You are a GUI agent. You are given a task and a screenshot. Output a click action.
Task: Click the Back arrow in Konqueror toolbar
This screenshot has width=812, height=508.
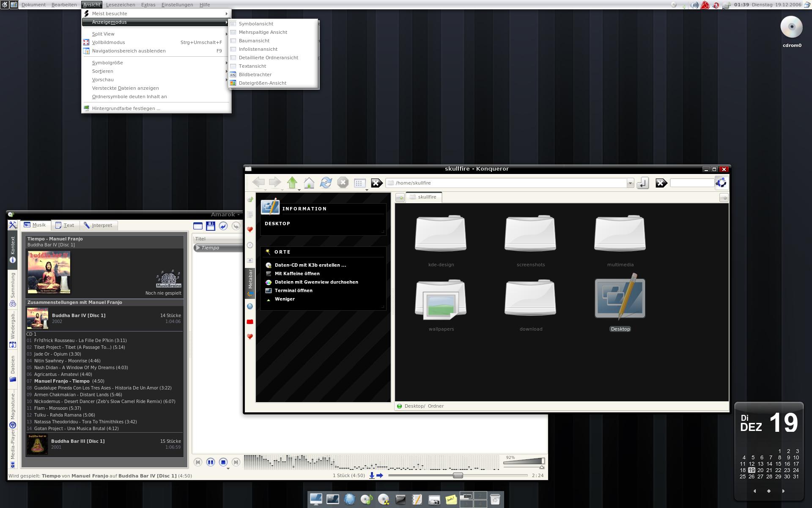[258, 182]
